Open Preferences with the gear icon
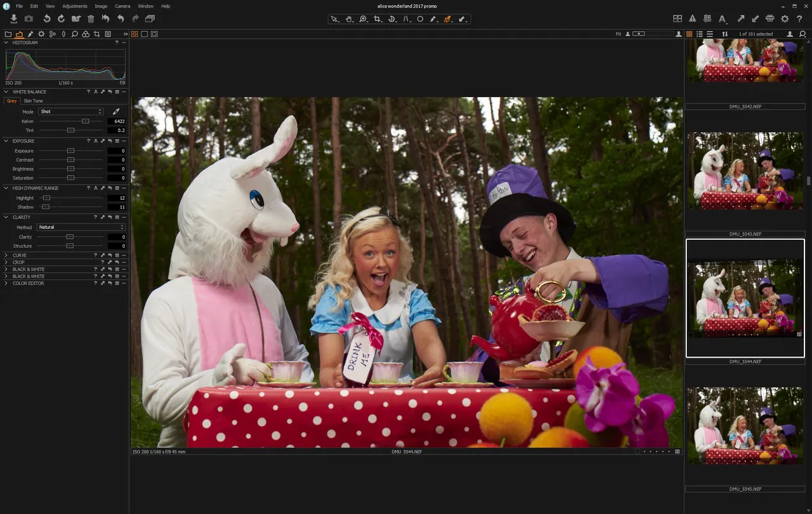Screen dimensions: 812x514 [785, 19]
